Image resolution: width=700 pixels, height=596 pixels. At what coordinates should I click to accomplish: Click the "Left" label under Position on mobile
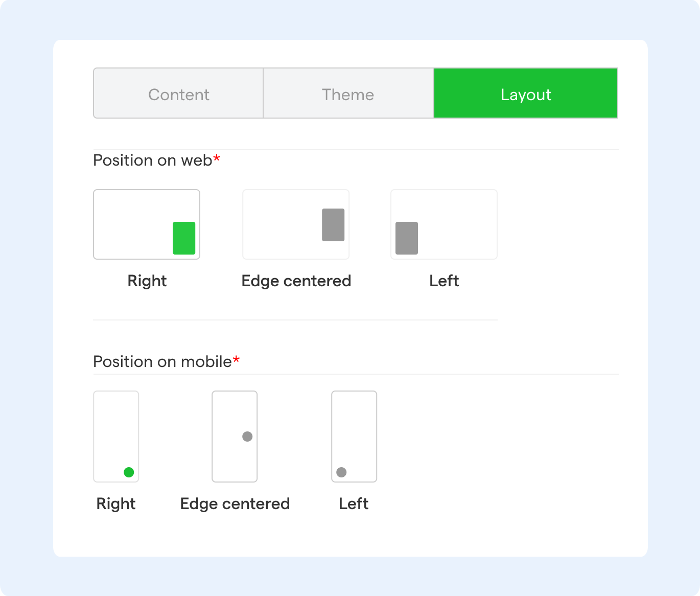pos(354,503)
